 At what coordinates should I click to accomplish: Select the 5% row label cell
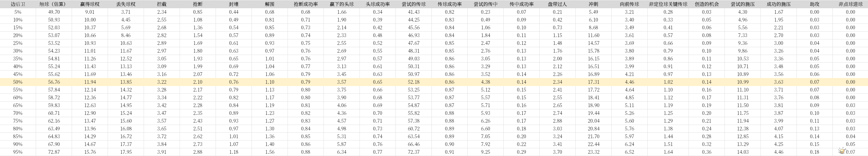click(18, 12)
